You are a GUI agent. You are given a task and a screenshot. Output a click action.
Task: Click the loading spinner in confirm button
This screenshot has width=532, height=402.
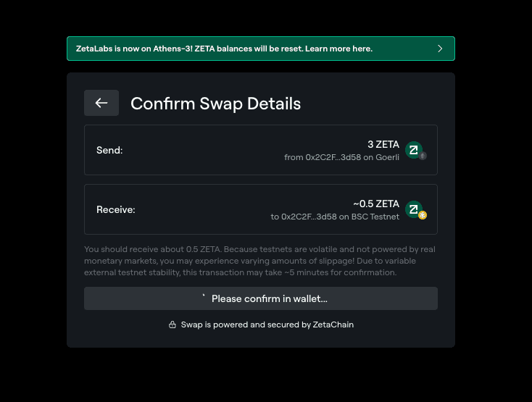[x=204, y=296]
